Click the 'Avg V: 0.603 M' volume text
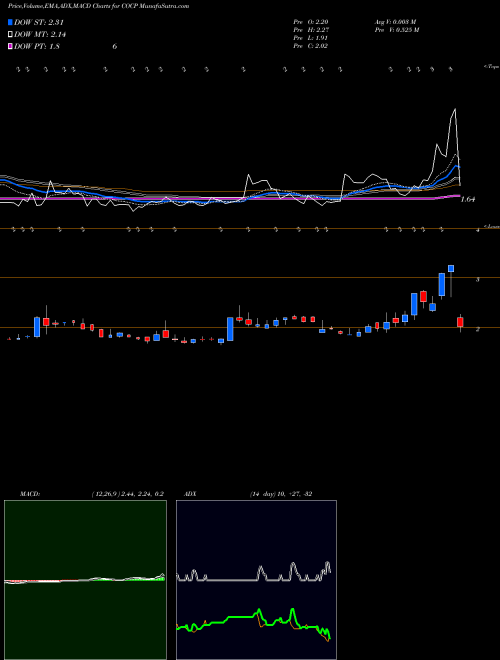Image resolution: width=500 pixels, height=660 pixels. 396,22
